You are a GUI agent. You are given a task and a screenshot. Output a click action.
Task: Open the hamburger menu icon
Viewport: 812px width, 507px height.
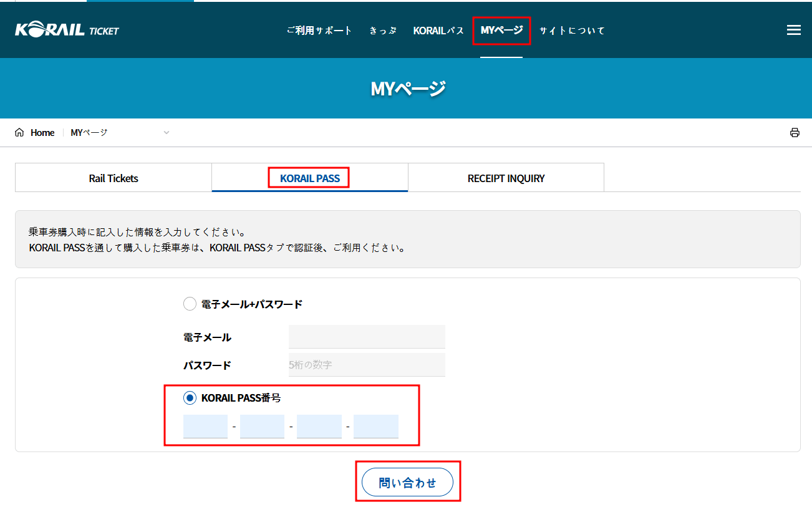tap(793, 30)
